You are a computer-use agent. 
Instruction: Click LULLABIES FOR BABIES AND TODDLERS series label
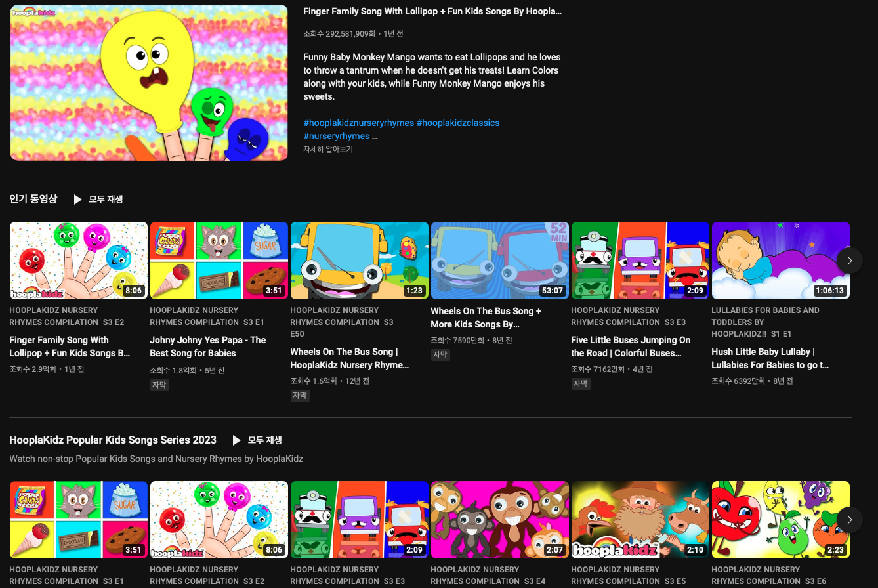click(765, 322)
